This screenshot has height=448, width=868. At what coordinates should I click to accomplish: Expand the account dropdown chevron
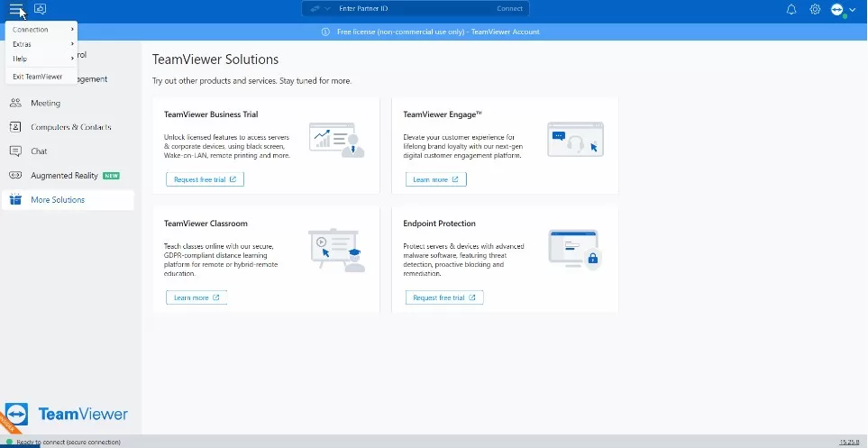point(853,9)
